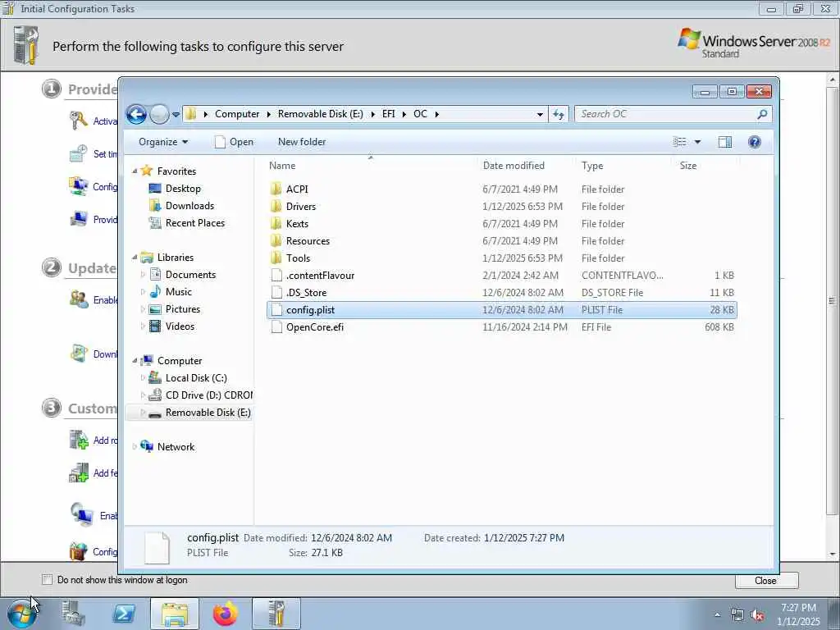Launch PowerShell from taskbar
The image size is (840, 630).
[123, 614]
